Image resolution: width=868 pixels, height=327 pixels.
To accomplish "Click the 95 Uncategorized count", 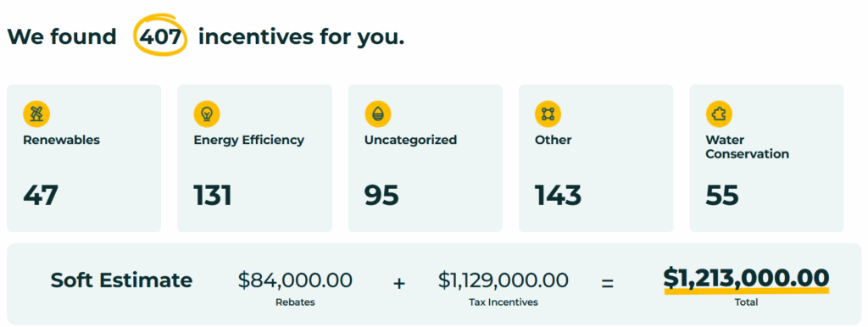I will (381, 196).
